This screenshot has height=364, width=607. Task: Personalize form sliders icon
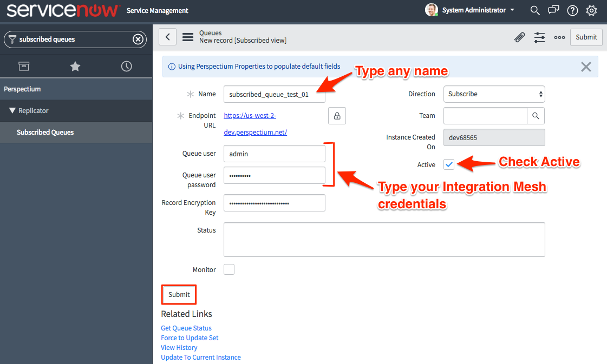point(540,37)
